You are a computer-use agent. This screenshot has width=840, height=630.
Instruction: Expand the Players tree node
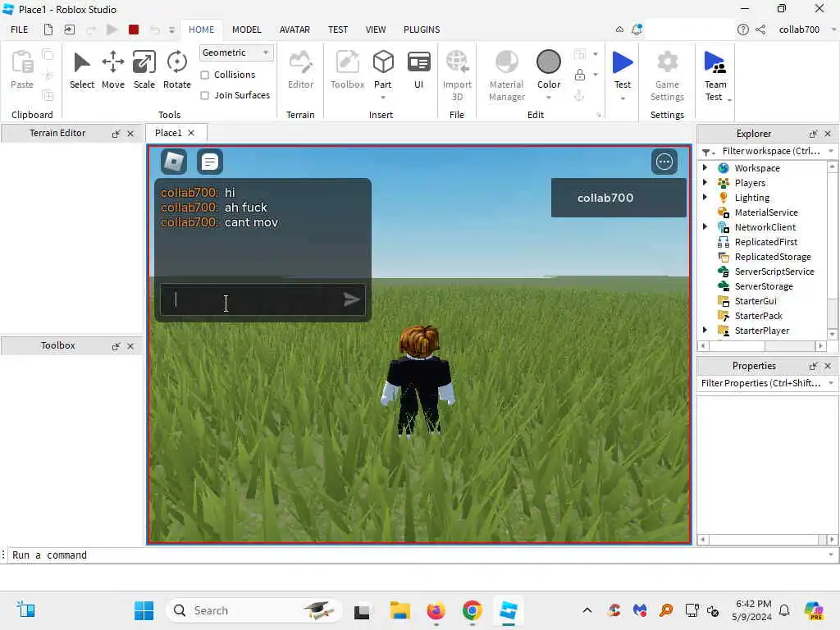(x=705, y=182)
